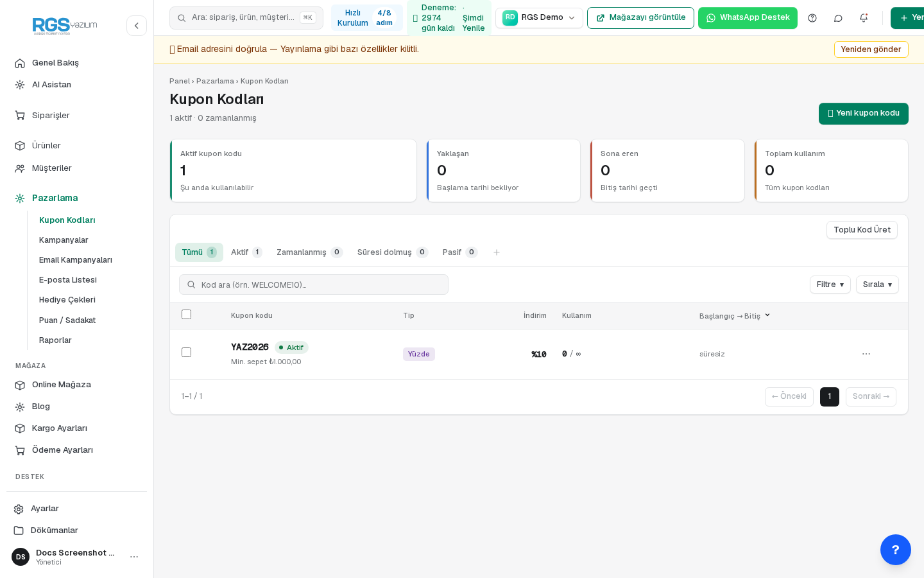
Task: Click the DS user avatar
Action: (21, 557)
